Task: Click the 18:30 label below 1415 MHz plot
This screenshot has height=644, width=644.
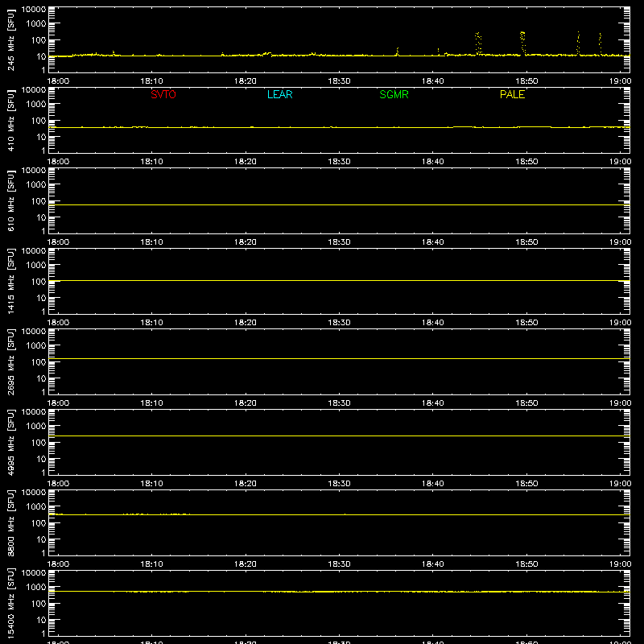Action: (339, 323)
